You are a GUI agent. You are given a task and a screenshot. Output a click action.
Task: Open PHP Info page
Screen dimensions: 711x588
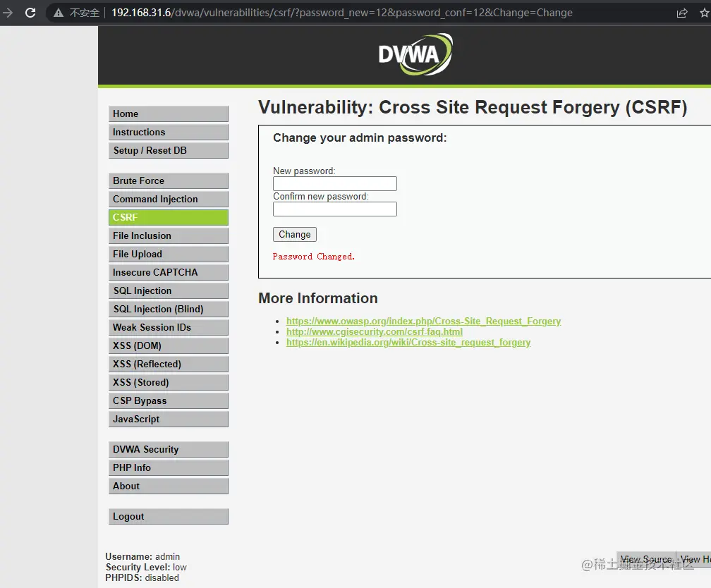pyautogui.click(x=168, y=468)
